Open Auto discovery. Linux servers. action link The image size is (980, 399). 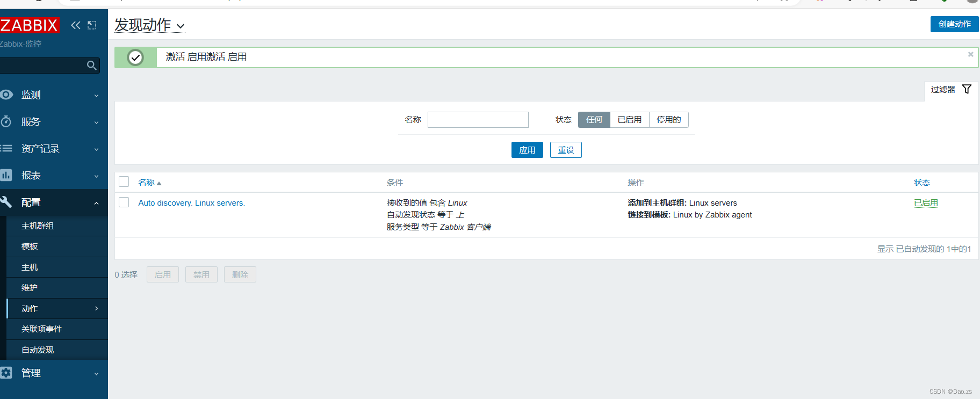pos(191,203)
